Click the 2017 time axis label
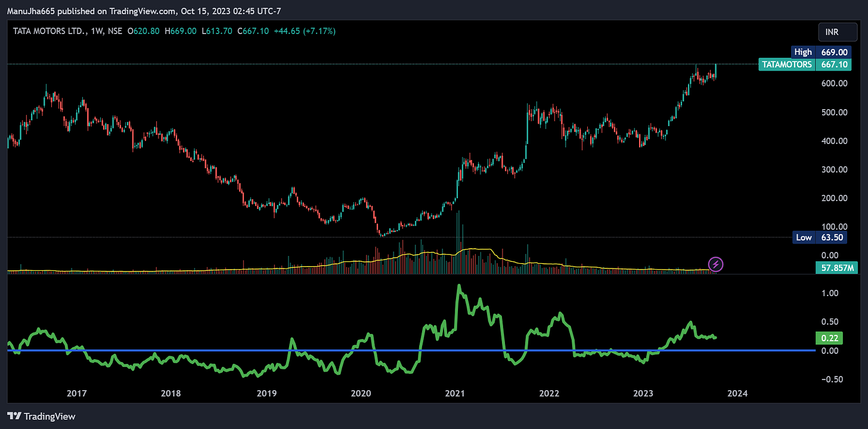 (x=76, y=393)
